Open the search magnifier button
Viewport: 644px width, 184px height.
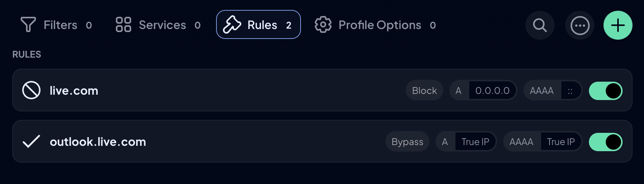540,25
